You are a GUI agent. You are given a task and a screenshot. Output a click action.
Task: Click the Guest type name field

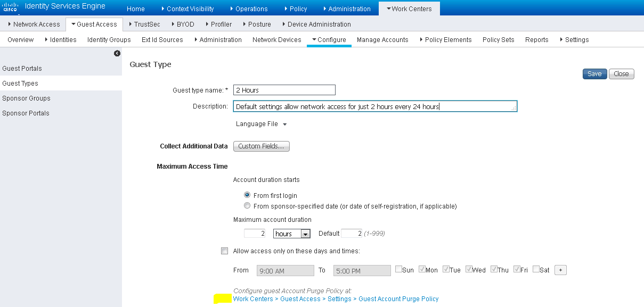pyautogui.click(x=284, y=90)
